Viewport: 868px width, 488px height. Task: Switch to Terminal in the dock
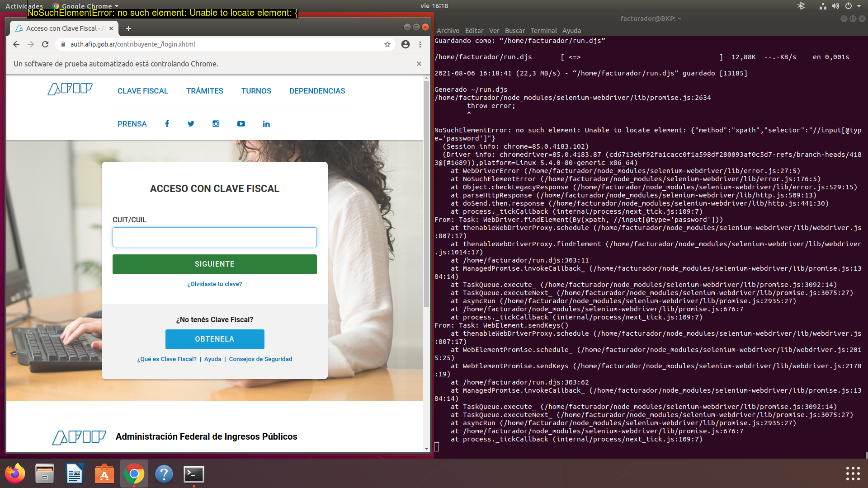click(x=194, y=474)
